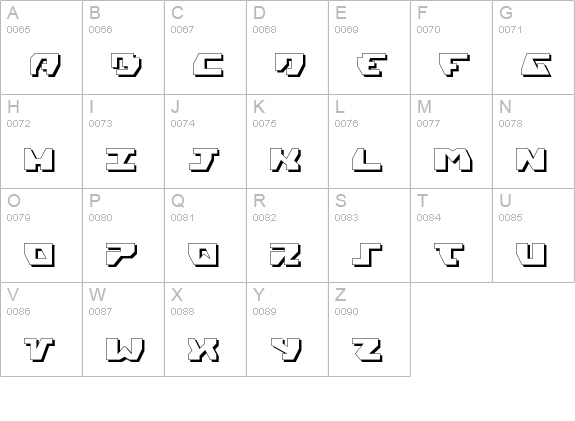Select the M glyph with code 0077
Image resolution: width=575 pixels, height=421 pixels.
453,160
